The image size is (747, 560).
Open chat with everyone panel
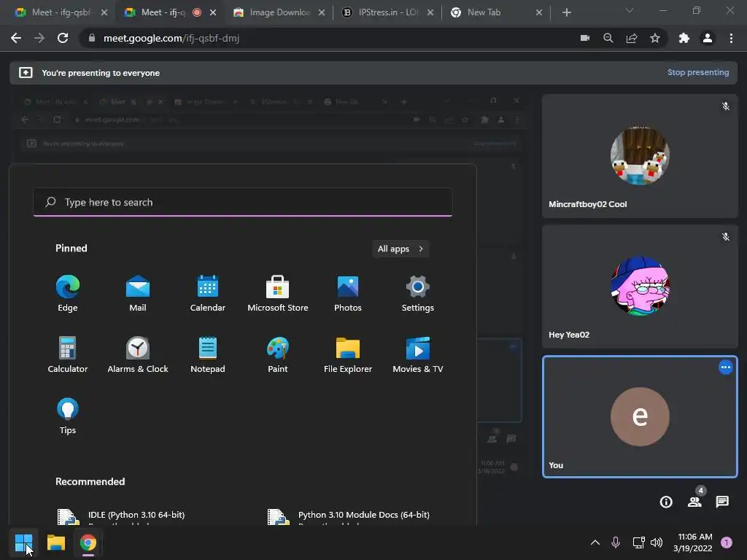point(722,502)
